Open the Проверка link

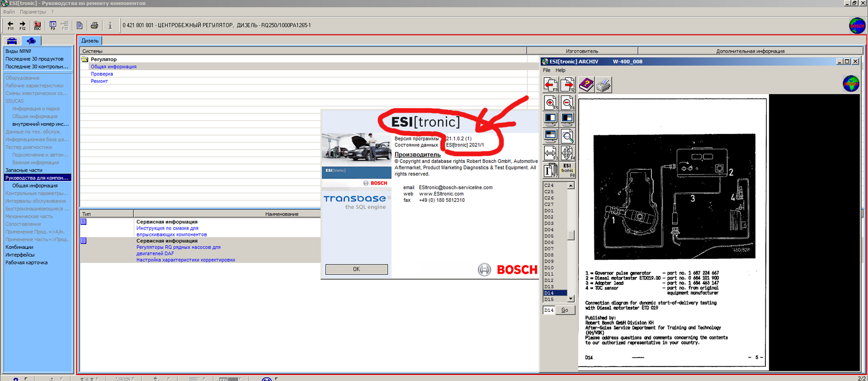tap(102, 74)
